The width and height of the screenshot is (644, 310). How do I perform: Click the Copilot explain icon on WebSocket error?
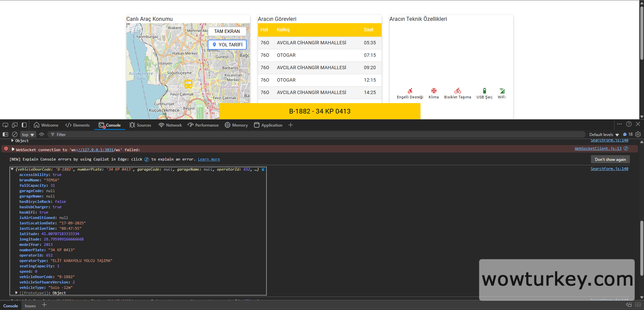click(626, 148)
